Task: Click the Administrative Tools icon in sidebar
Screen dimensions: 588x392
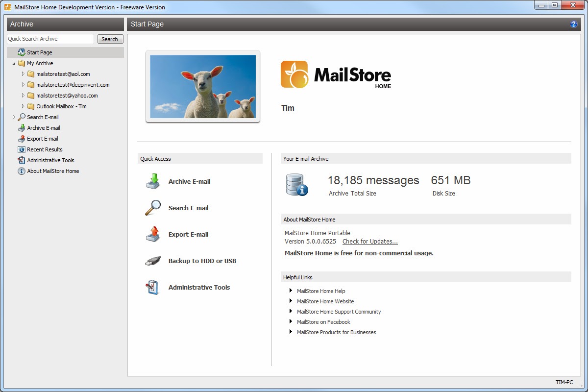Action: tap(22, 160)
